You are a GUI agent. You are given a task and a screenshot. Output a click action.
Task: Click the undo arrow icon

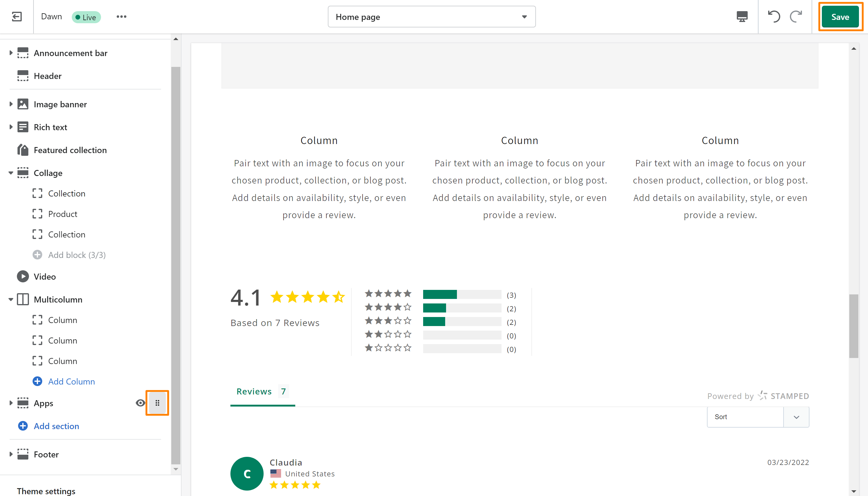point(774,17)
